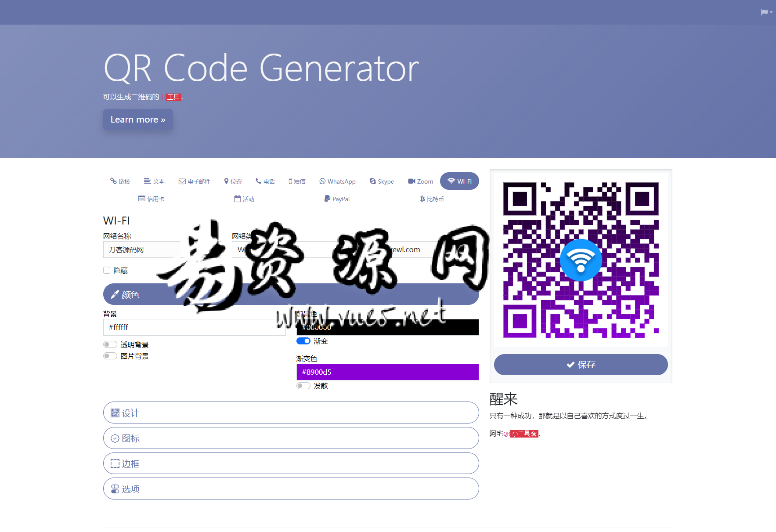Click the 醒来 heading text
The height and width of the screenshot is (532, 776).
tap(504, 399)
